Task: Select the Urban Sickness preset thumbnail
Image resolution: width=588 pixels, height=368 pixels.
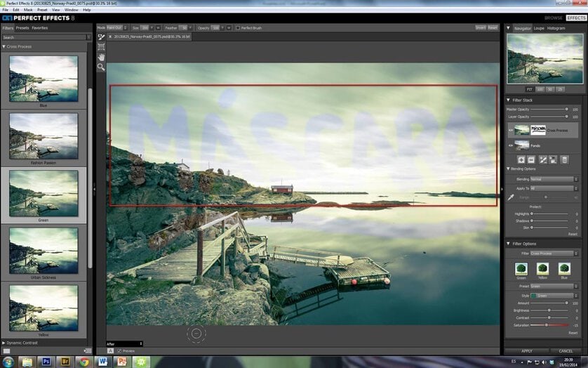Action: pyautogui.click(x=44, y=251)
